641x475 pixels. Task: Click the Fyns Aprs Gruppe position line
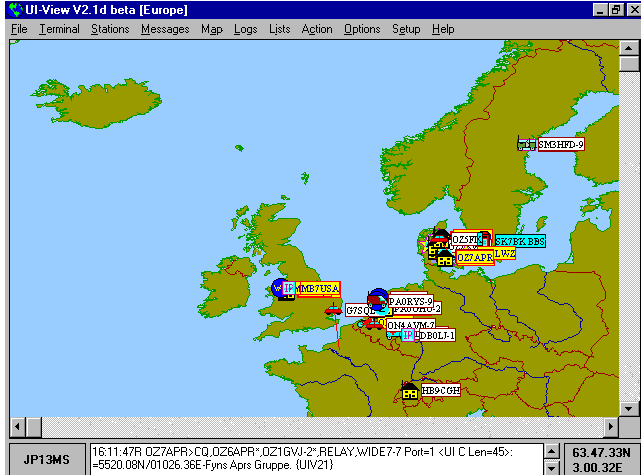(x=213, y=465)
